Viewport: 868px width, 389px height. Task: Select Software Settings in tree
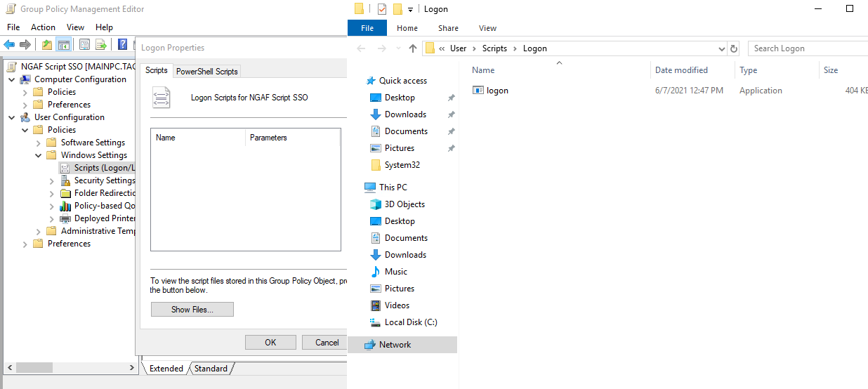click(x=93, y=143)
